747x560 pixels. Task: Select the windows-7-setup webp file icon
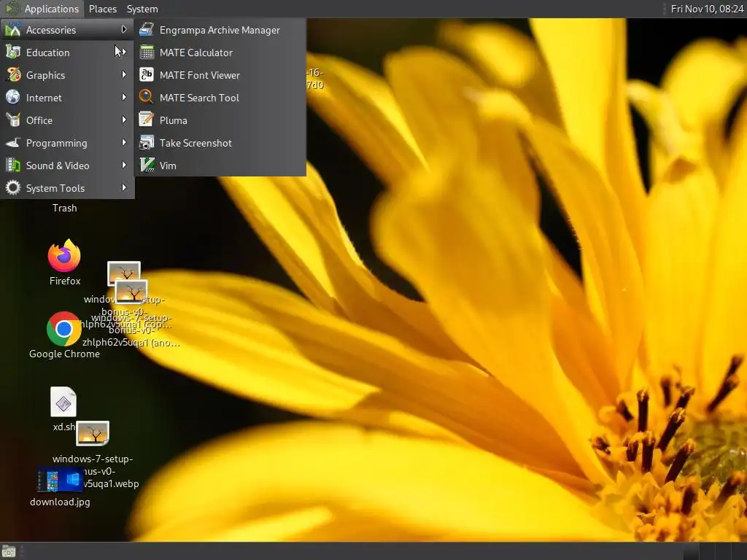point(93,433)
